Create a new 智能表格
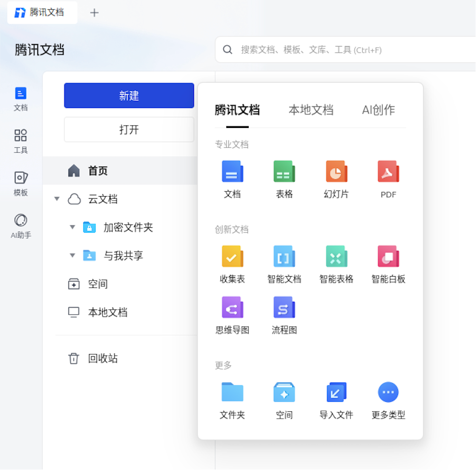This screenshot has width=476, height=470. pos(336,264)
